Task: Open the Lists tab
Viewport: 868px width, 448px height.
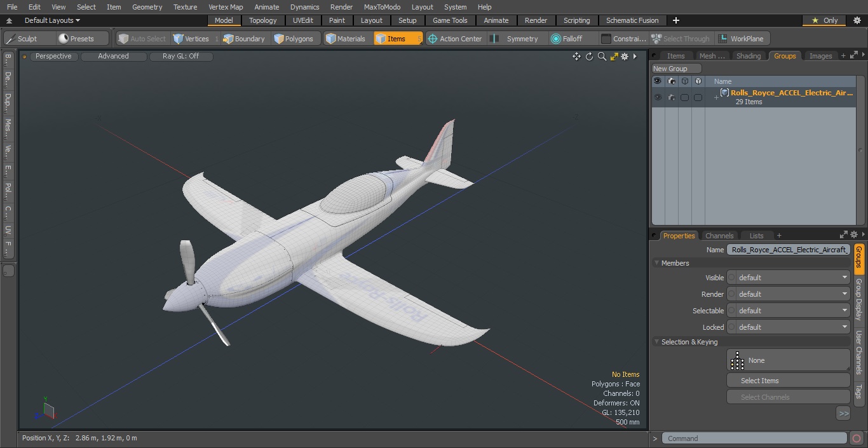Action: [x=756, y=235]
